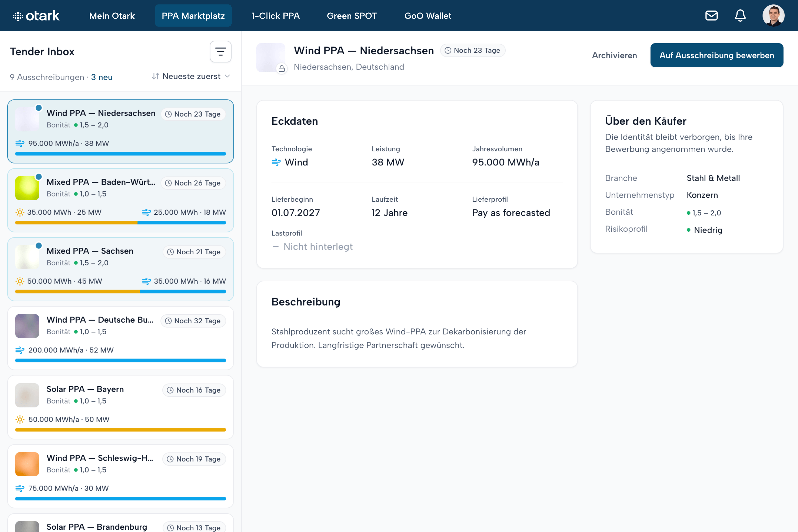Open the mail inbox icon
This screenshot has width=798, height=532.
(711, 16)
